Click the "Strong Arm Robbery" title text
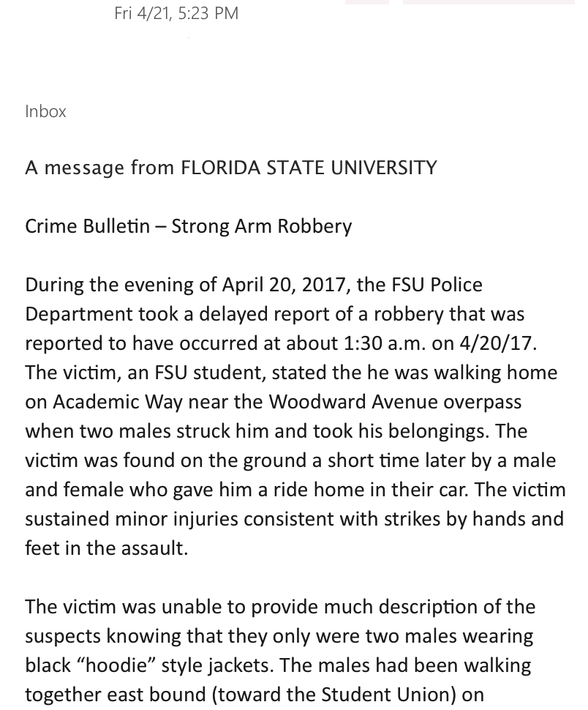Image resolution: width=588 pixels, height=710 pixels. point(261,226)
